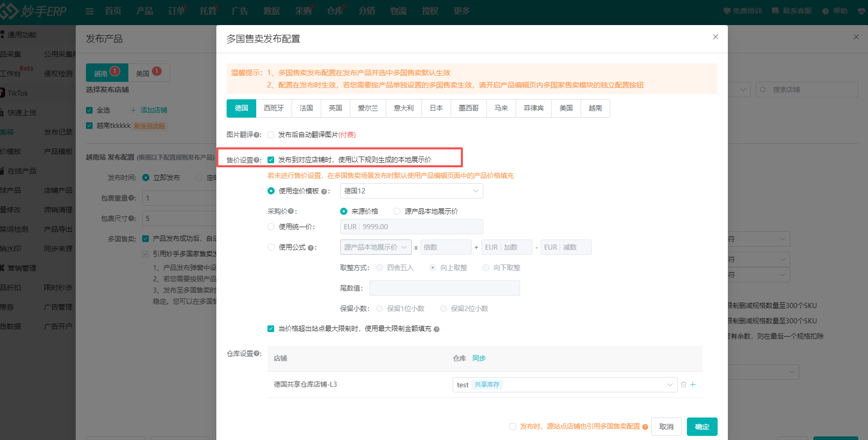Click 添加店铺 link in background

pyautogui.click(x=149, y=110)
